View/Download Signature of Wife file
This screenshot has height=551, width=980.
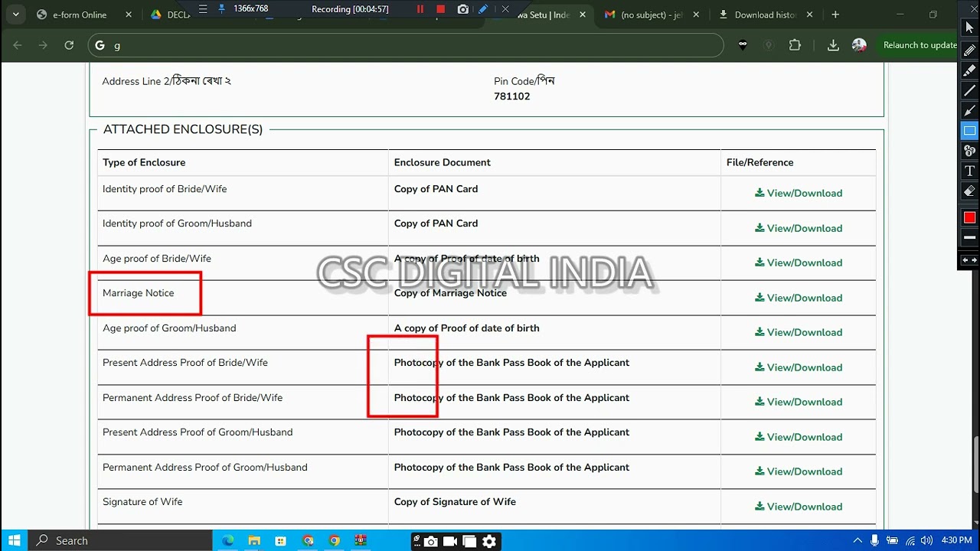coord(799,507)
